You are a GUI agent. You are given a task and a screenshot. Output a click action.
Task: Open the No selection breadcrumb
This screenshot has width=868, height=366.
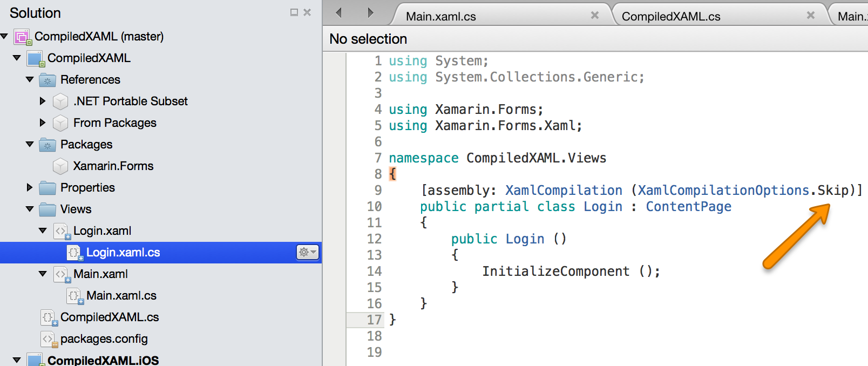368,39
